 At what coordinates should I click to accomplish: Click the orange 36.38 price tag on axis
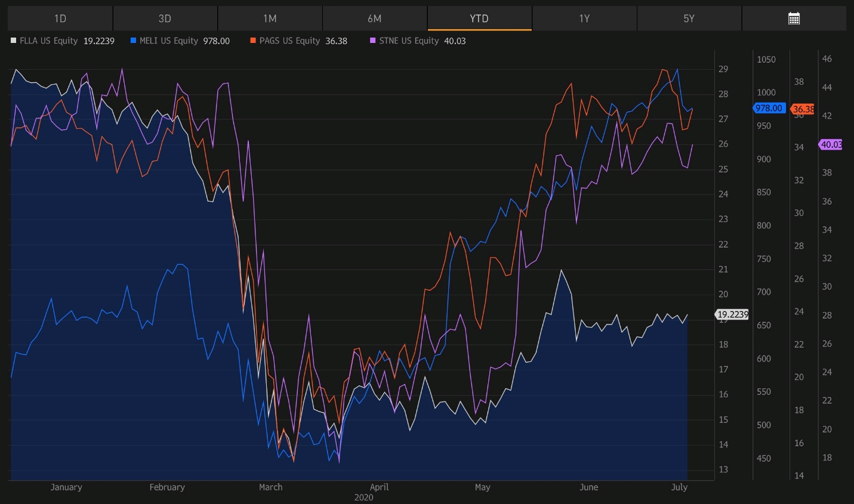click(x=802, y=109)
